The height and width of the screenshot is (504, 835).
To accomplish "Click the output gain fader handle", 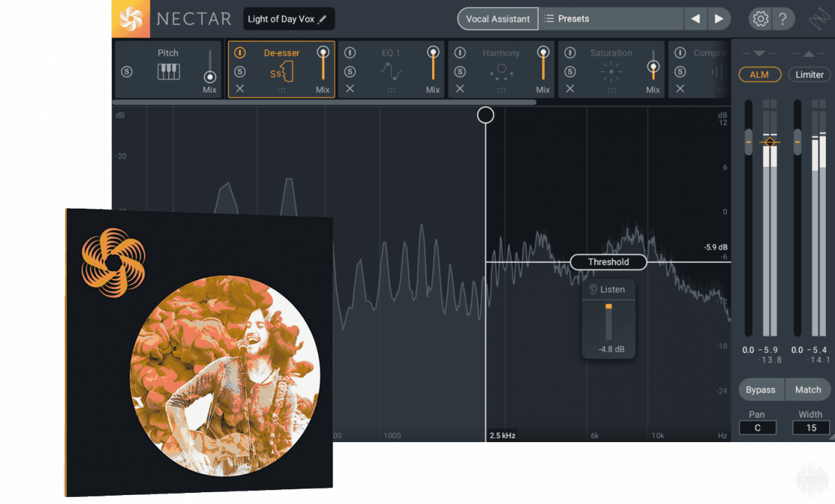I will (797, 142).
